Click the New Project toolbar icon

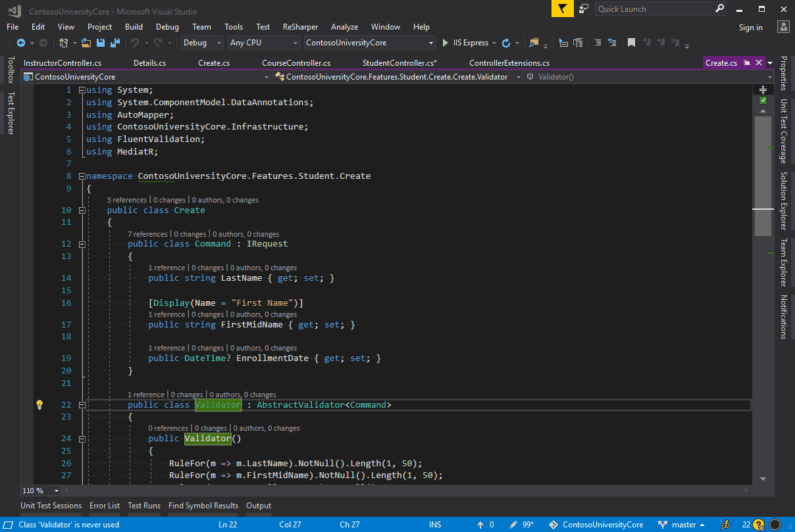63,43
